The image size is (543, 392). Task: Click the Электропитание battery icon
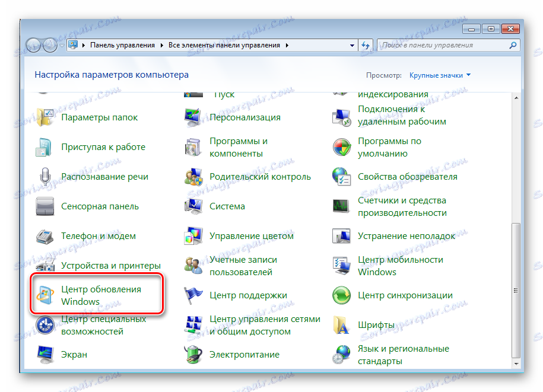pos(193,355)
